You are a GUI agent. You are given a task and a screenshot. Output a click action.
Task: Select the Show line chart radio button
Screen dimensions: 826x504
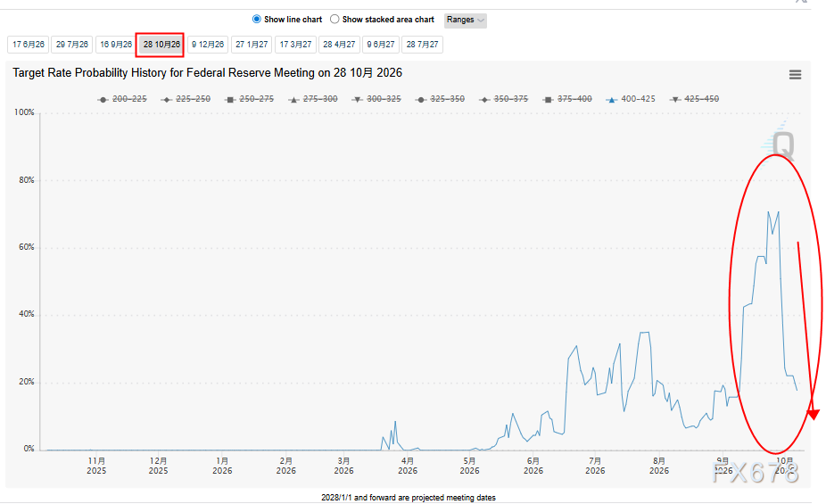click(257, 19)
